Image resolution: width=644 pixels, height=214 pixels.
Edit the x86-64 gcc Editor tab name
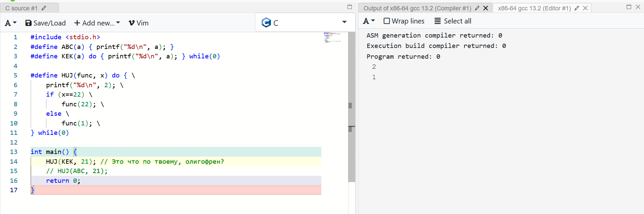pyautogui.click(x=577, y=8)
